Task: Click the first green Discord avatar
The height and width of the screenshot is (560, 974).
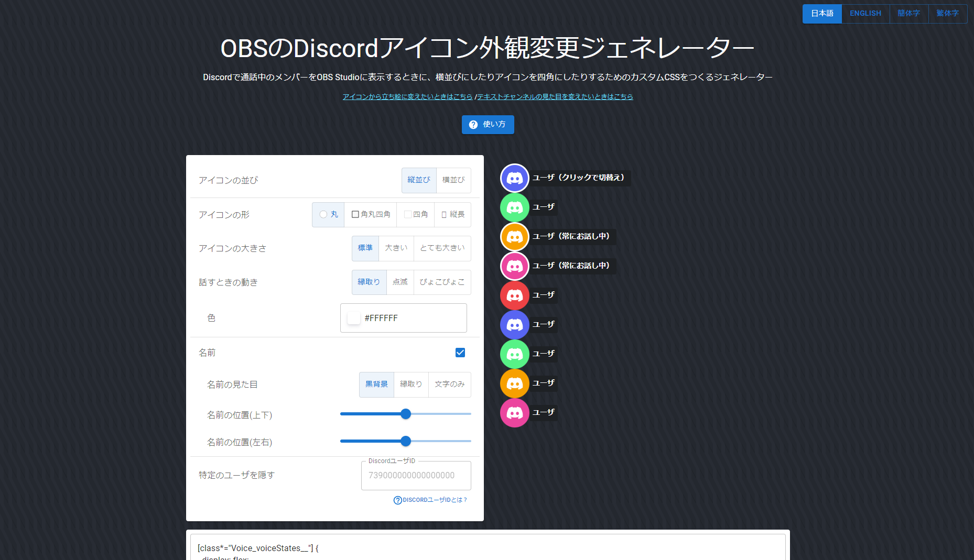Action: pos(514,207)
